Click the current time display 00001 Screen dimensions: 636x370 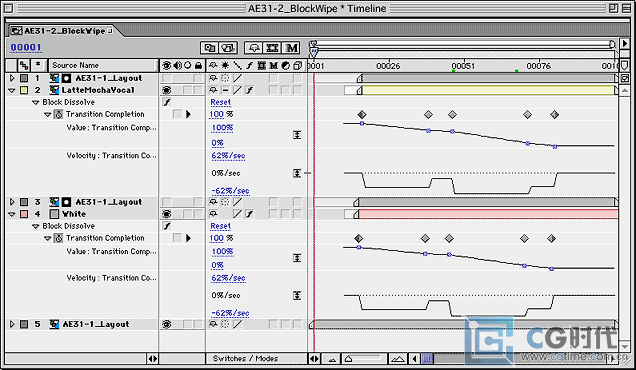26,47
